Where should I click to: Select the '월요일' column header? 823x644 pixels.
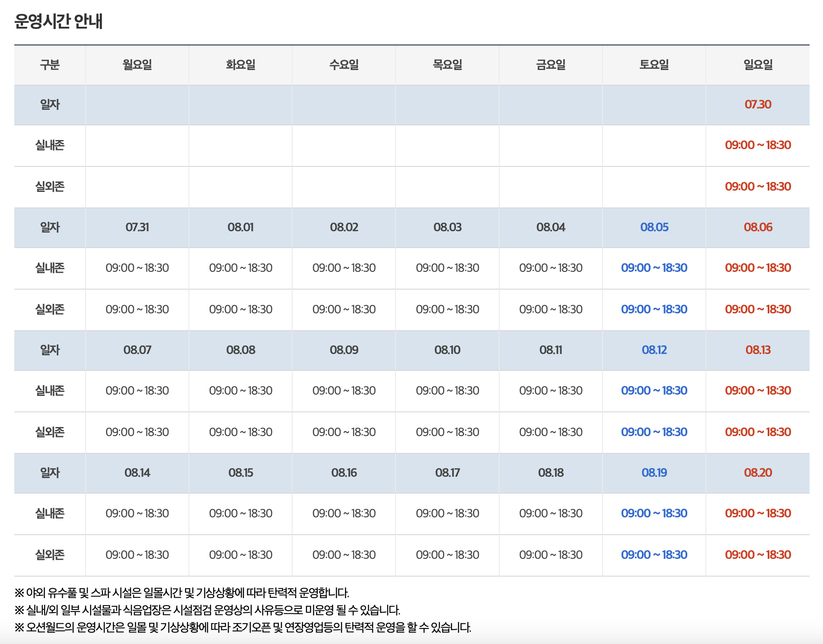coord(137,65)
